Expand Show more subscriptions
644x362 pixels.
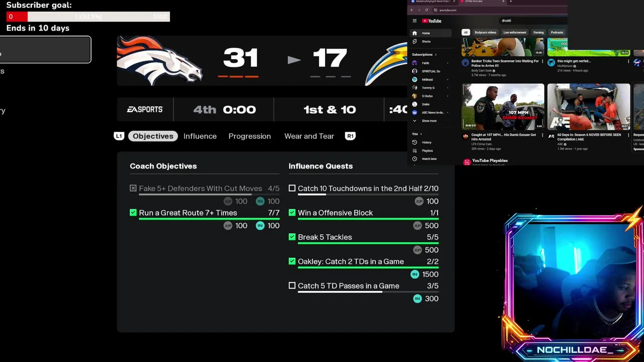pyautogui.click(x=425, y=121)
